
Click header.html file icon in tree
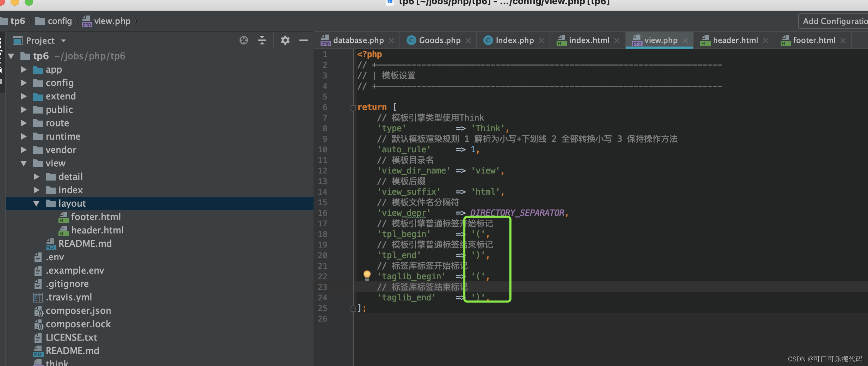[x=63, y=230]
